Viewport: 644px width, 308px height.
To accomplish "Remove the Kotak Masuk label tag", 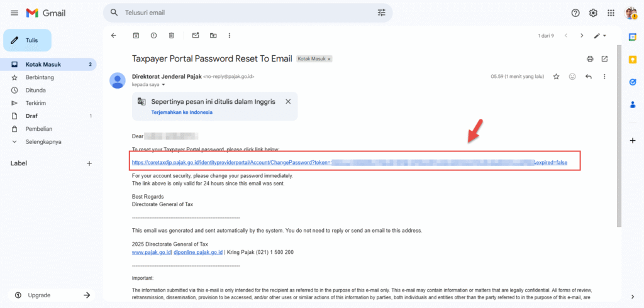I will [x=329, y=59].
